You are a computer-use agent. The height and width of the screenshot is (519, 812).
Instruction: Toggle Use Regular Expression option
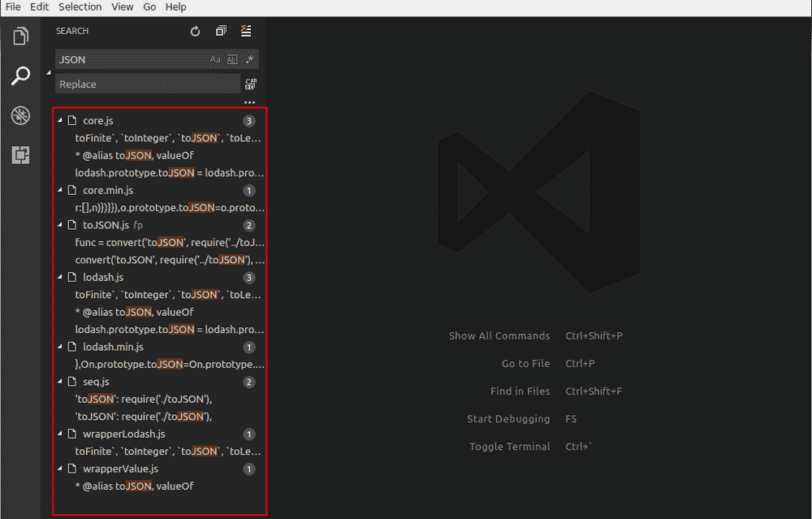click(249, 59)
